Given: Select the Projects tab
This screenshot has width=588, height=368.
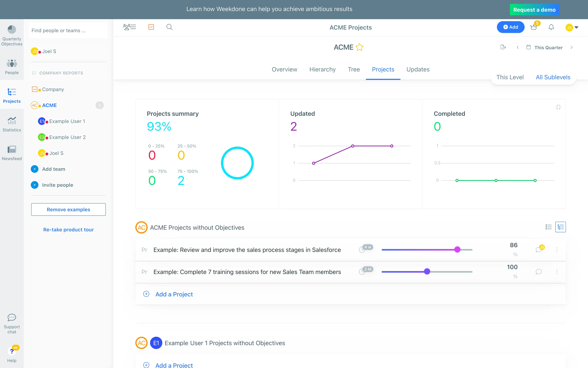Looking at the screenshot, I should (383, 69).
